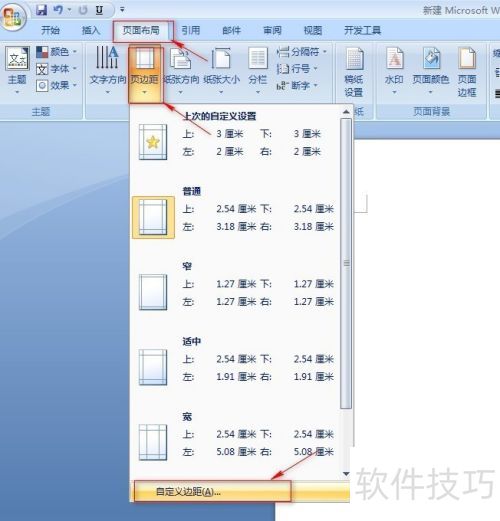Open the 文字方向 text direction tool
The image size is (500, 521).
click(107, 71)
